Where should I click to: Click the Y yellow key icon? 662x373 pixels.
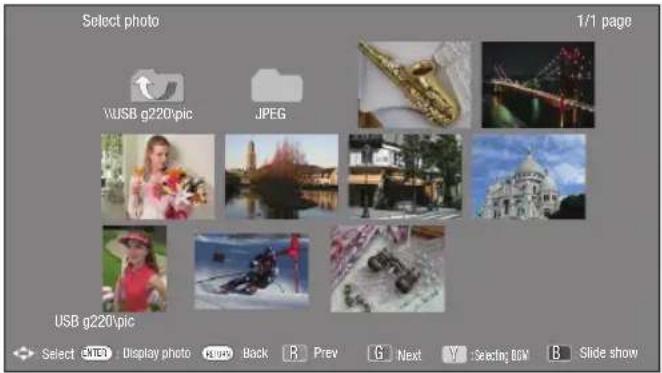[x=454, y=354]
